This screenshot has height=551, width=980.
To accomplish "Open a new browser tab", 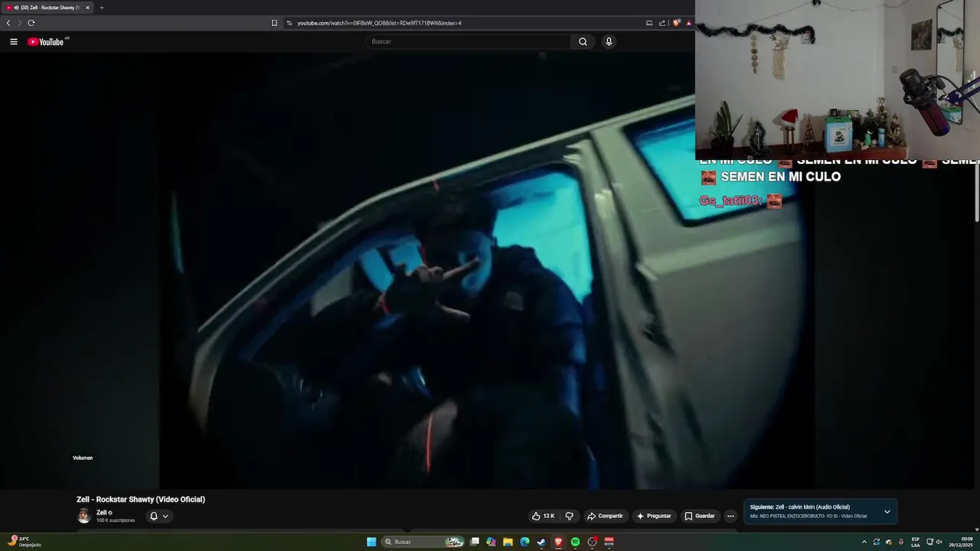I will click(101, 8).
